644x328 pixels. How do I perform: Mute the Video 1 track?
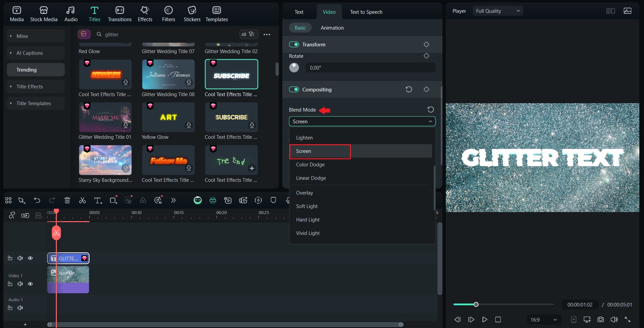tap(20, 284)
